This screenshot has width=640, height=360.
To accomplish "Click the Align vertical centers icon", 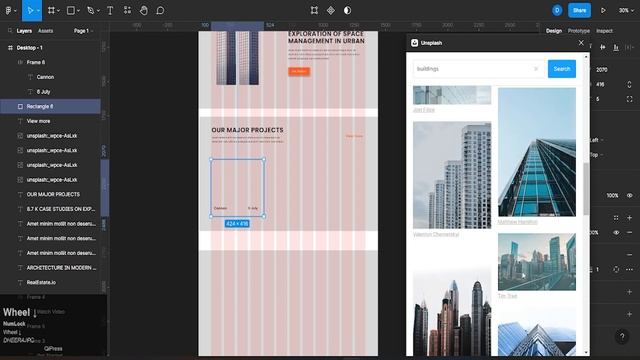I will click(x=602, y=47).
